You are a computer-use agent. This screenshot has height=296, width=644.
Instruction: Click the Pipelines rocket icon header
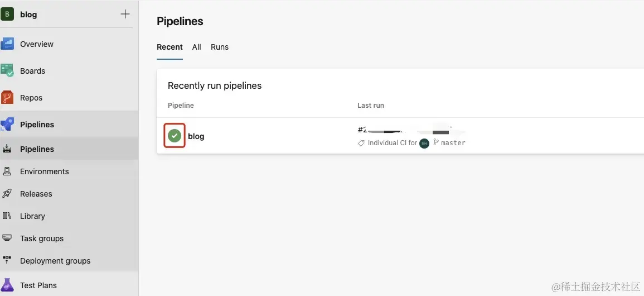(x=7, y=125)
